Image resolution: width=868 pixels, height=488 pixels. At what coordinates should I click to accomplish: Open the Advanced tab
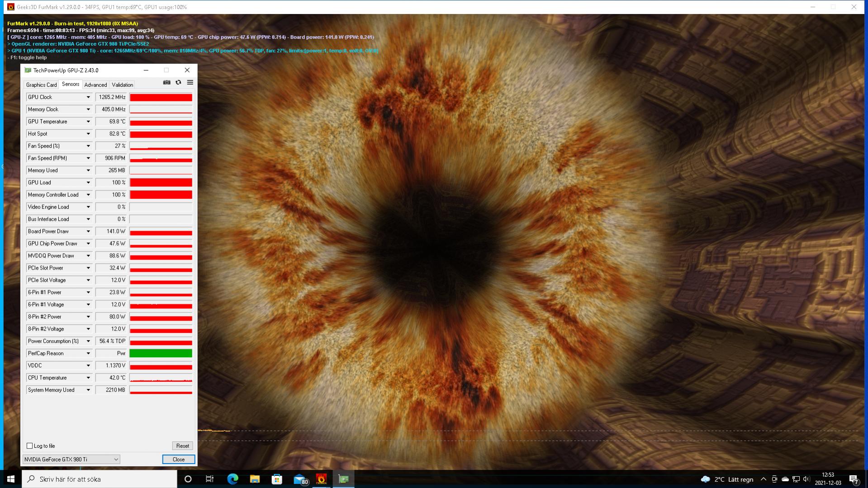click(95, 85)
